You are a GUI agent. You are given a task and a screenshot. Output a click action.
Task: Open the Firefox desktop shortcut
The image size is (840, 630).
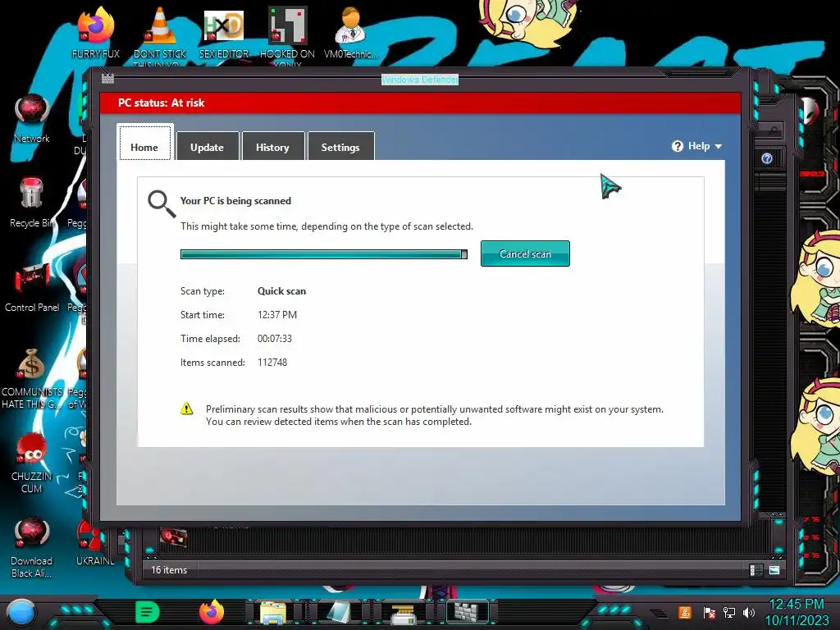point(96,34)
